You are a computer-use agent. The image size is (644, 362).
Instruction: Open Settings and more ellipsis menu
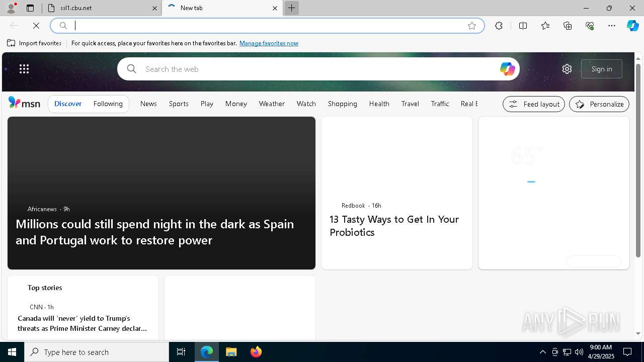(x=612, y=26)
